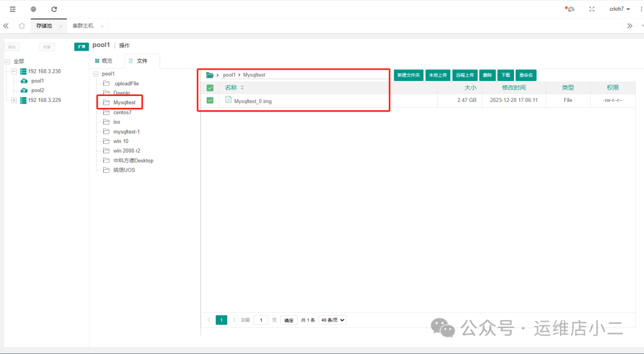Select the 中科方德Desktop folder
Image resolution: width=644 pixels, height=354 pixels.
click(133, 160)
